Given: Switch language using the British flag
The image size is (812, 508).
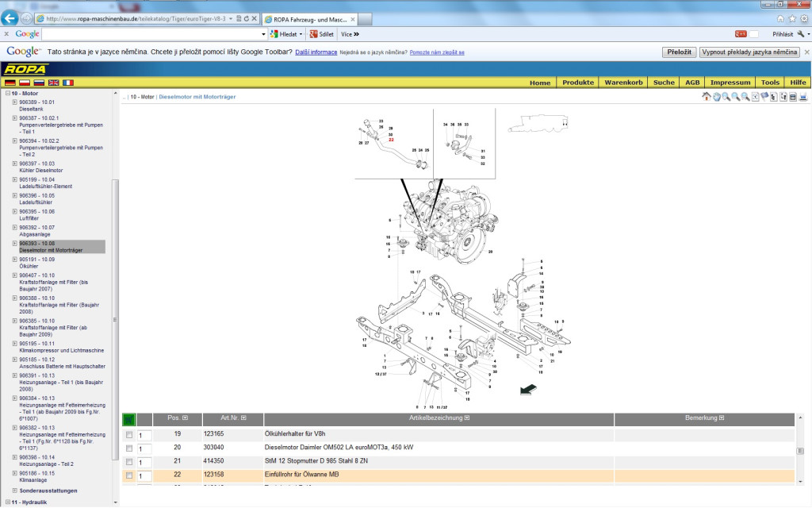Looking at the screenshot, I should pos(53,83).
